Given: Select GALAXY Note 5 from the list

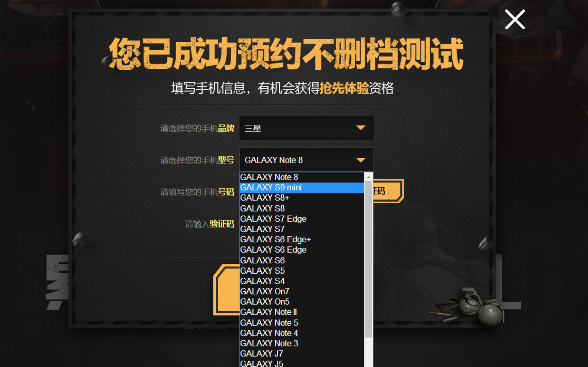Looking at the screenshot, I should click(x=302, y=323).
